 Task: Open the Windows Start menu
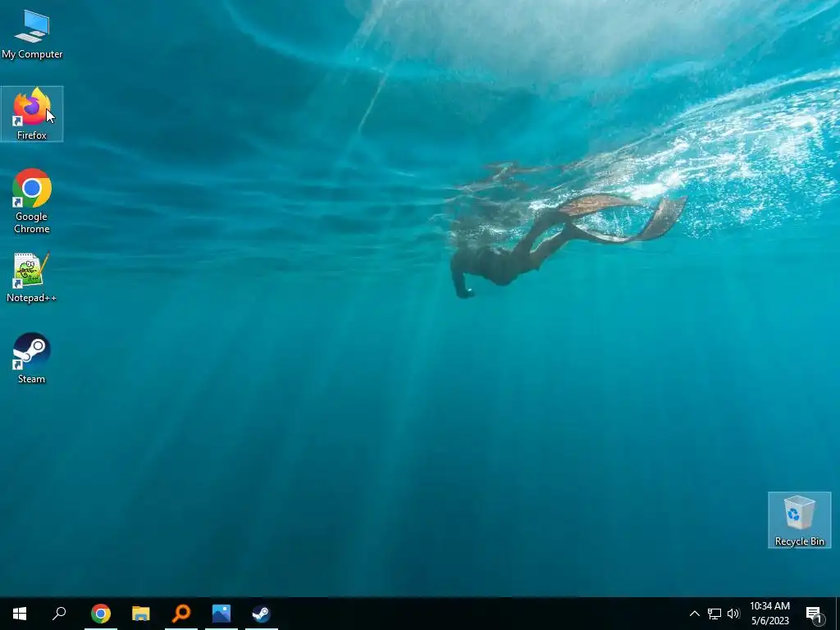[20, 614]
